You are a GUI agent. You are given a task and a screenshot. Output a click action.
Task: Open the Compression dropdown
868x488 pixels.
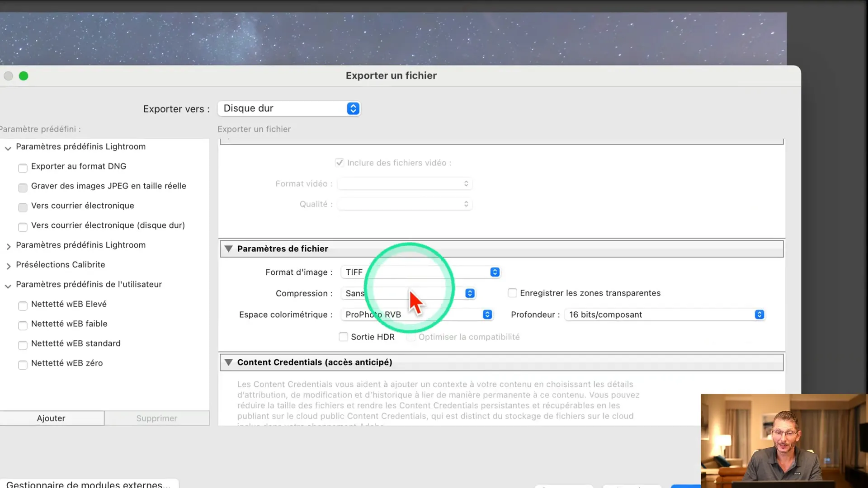tap(408, 293)
